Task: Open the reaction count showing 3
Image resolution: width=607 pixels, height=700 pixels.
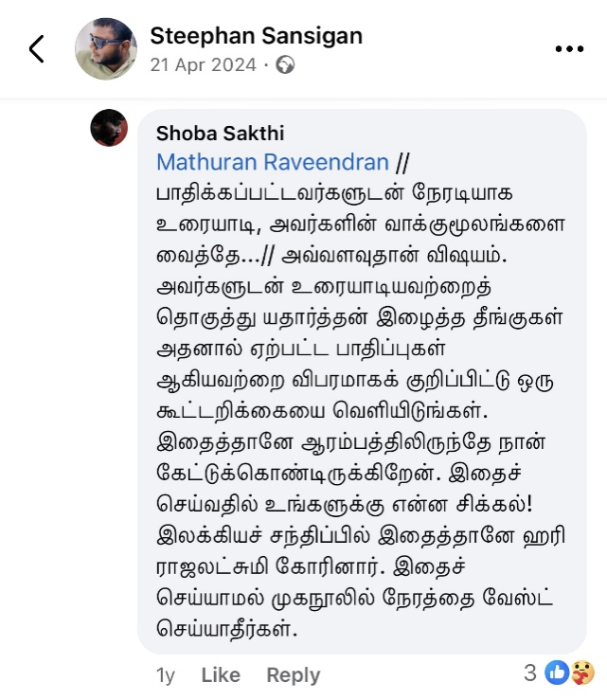Action: point(529,673)
